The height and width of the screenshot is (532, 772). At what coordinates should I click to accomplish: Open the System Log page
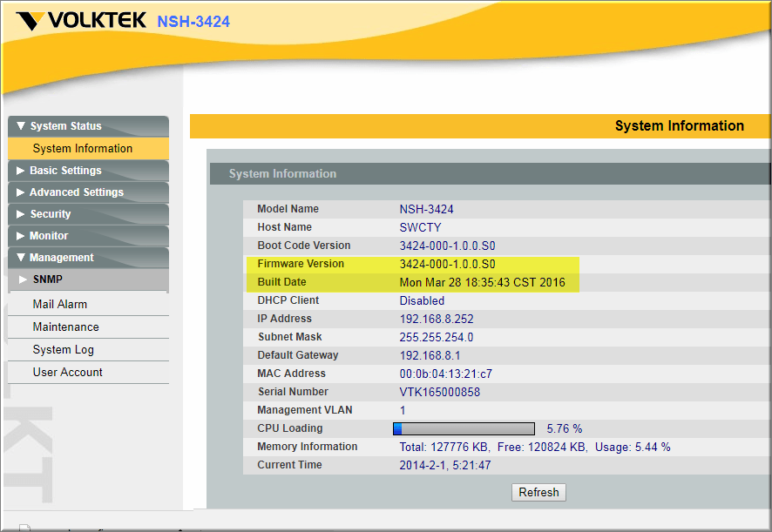coord(88,349)
